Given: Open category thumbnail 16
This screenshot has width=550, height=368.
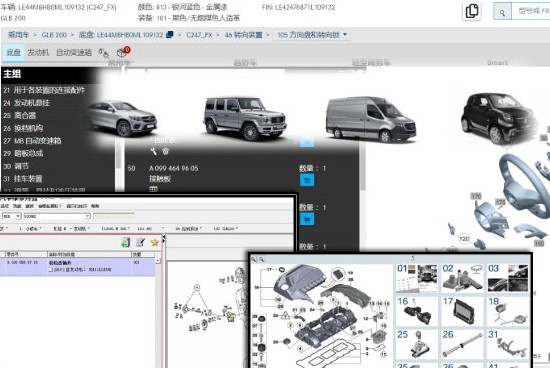Looking at the screenshot, I should tap(417, 312).
